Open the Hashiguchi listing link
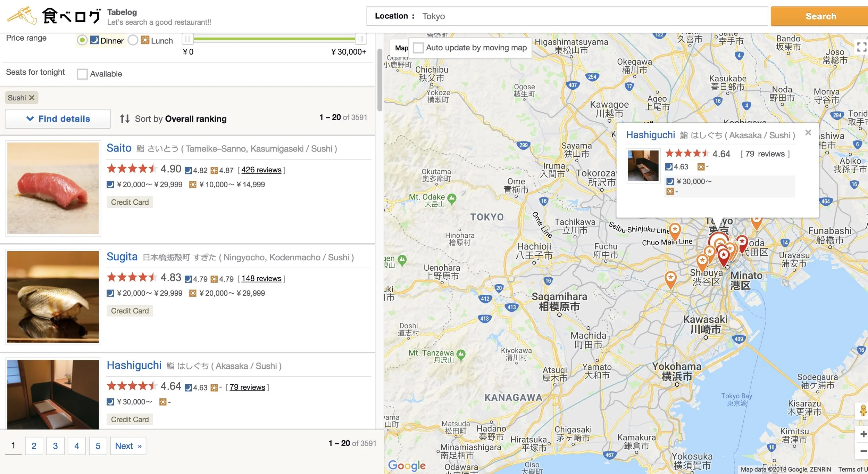The width and height of the screenshot is (868, 474). [134, 365]
